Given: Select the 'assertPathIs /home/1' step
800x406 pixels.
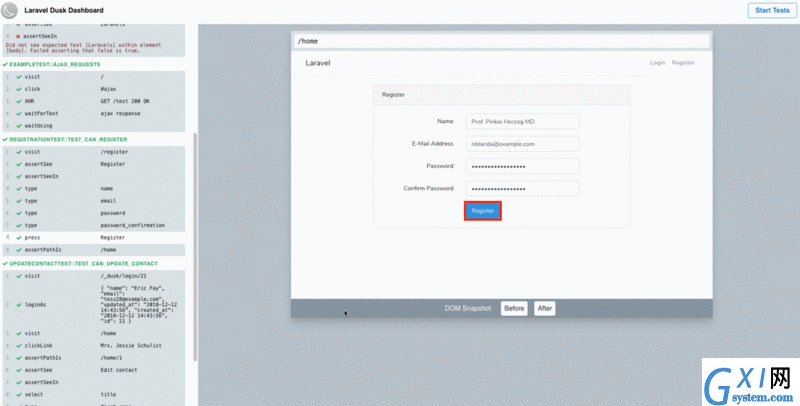Looking at the screenshot, I should 94,358.
